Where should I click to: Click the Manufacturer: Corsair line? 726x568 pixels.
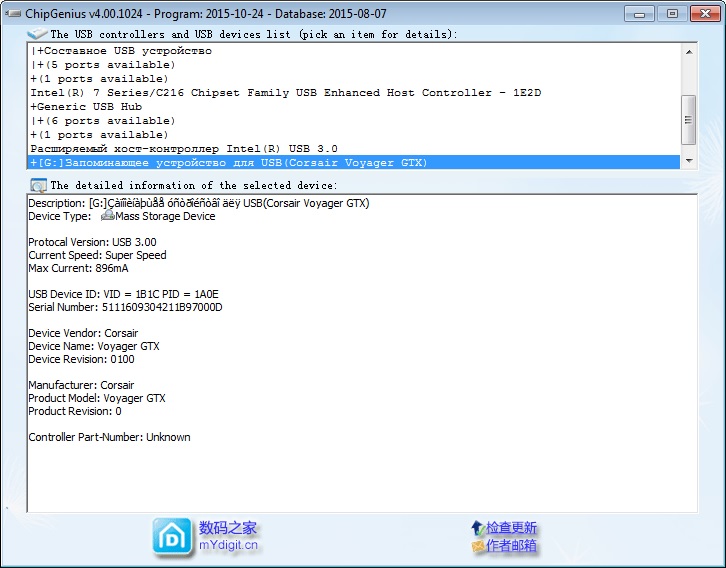81,385
